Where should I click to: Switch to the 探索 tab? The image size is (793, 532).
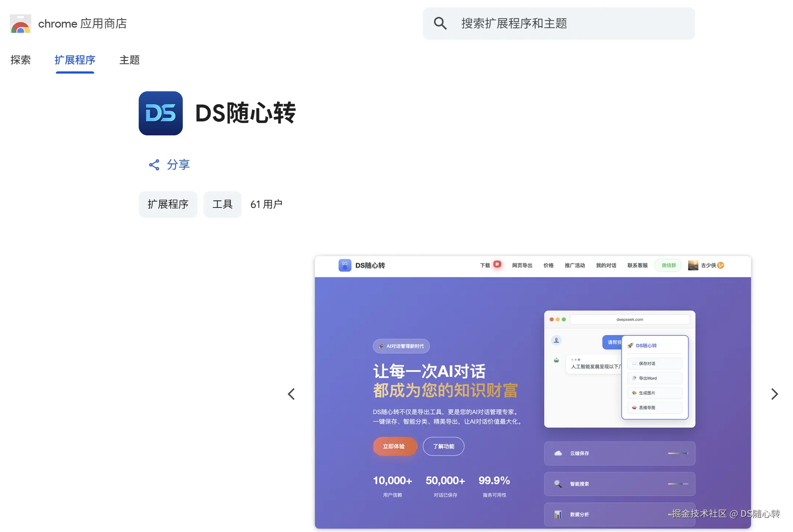coord(21,60)
